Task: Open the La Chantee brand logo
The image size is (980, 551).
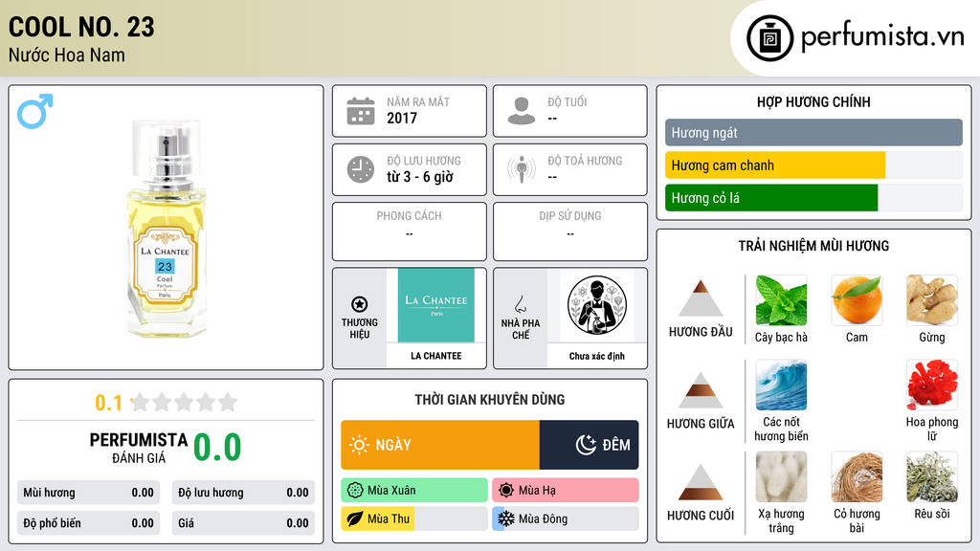Action: [x=436, y=305]
